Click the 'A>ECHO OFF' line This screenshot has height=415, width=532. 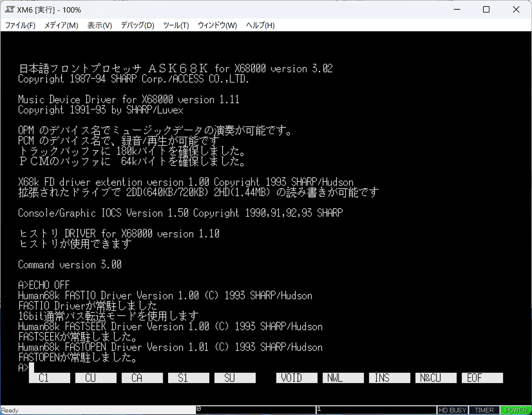click(44, 285)
